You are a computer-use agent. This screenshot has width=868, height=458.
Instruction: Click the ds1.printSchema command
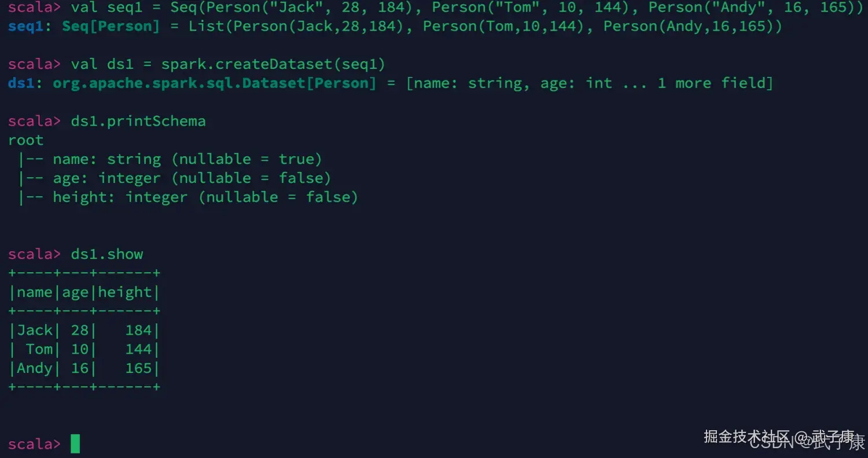[138, 122]
